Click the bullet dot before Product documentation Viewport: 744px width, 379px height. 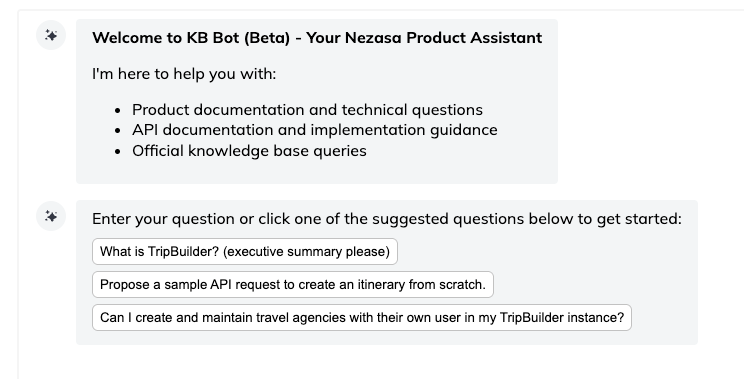click(118, 111)
